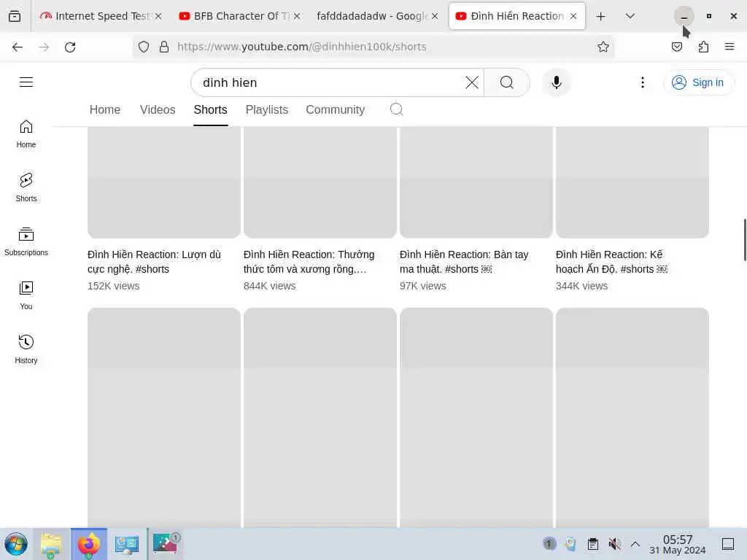
Task: Open Subscriptions in the sidebar
Action: click(26, 241)
